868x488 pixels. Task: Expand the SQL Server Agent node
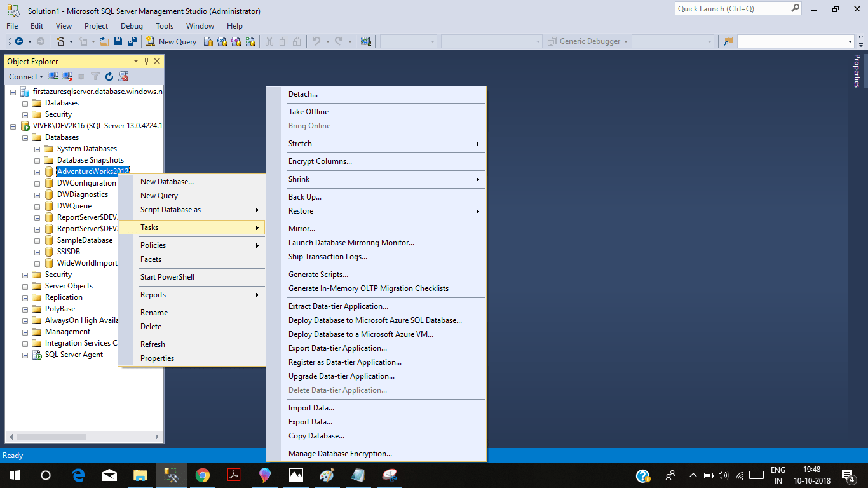coord(25,355)
